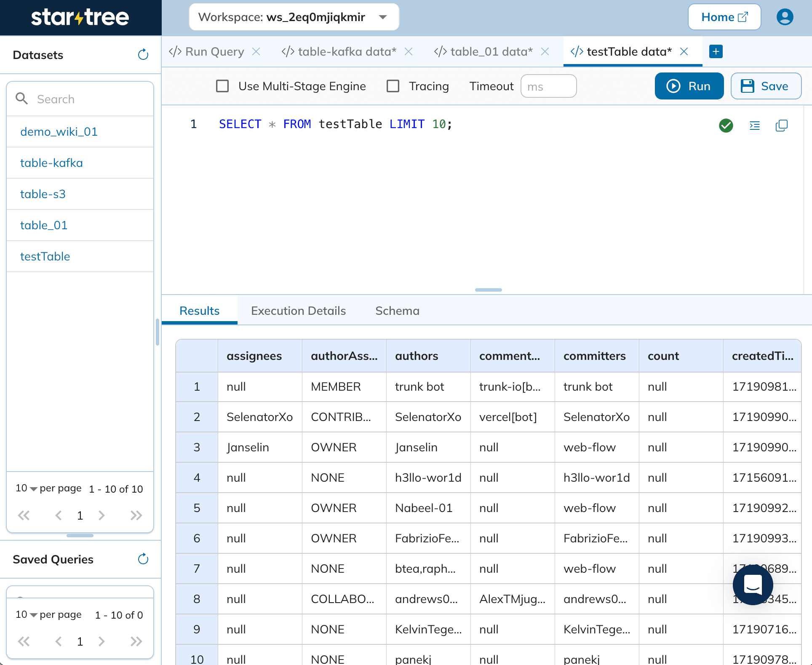Refresh the Datasets list
The width and height of the screenshot is (812, 665).
point(143,55)
